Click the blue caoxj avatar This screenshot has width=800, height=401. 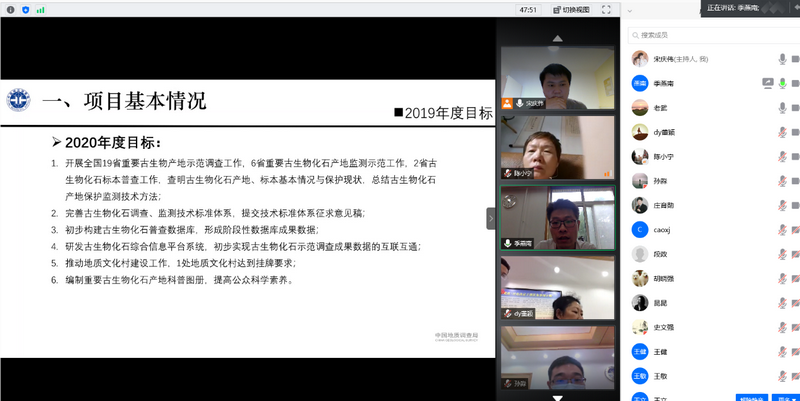[639, 230]
